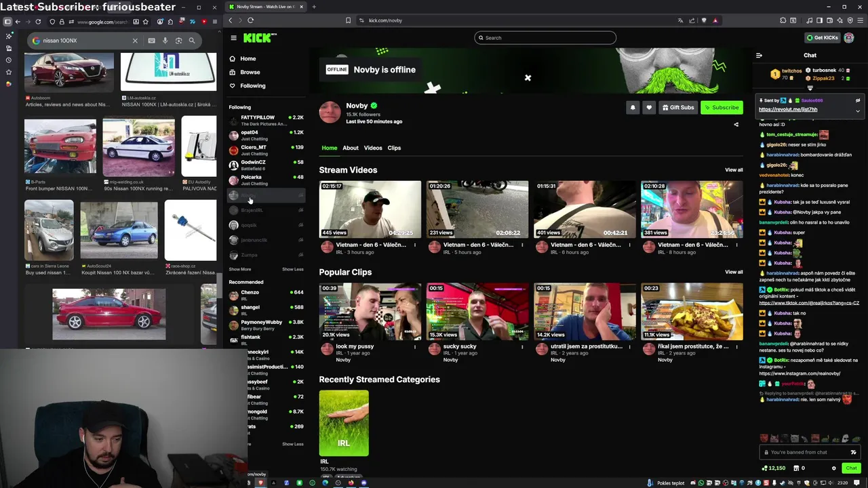Switch to the About tab
Viewport: 868px width, 488px height.
point(351,148)
